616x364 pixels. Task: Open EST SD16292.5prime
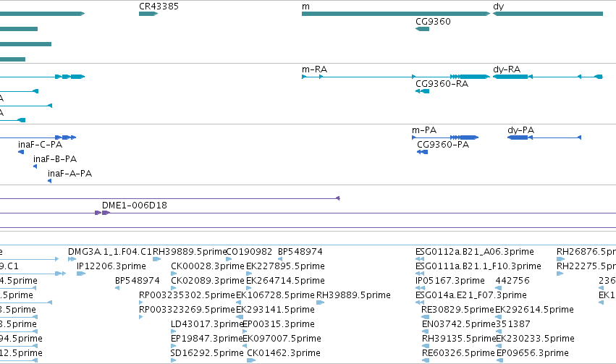pyautogui.click(x=207, y=353)
